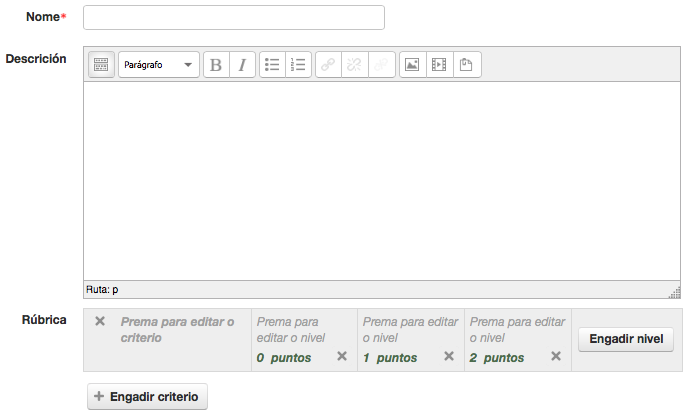This screenshot has height=415, width=689.
Task: Delete the rubric criterion with its X
Action: (100, 321)
